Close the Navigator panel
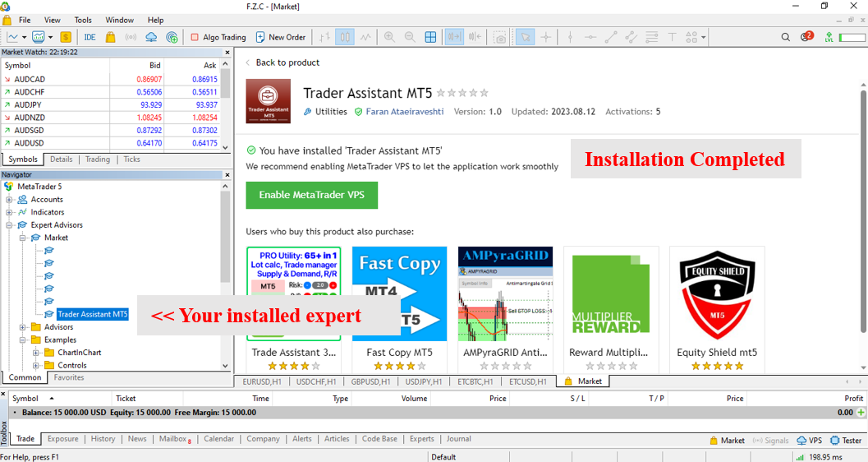 pos(227,174)
